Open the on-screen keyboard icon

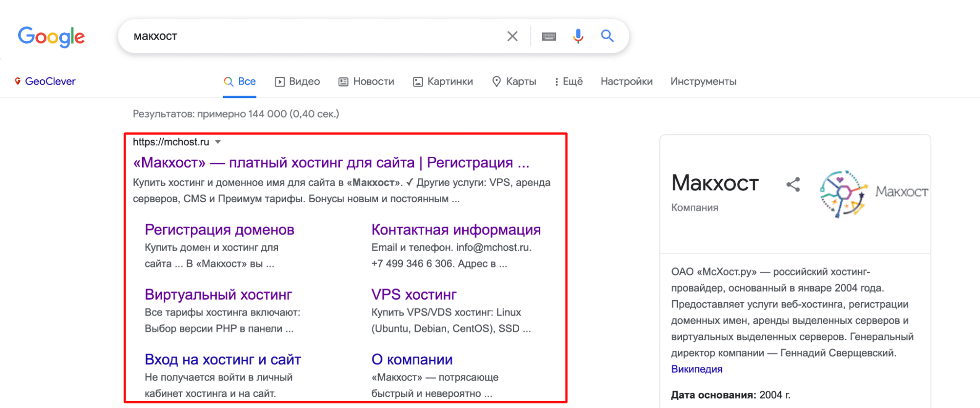(x=549, y=36)
